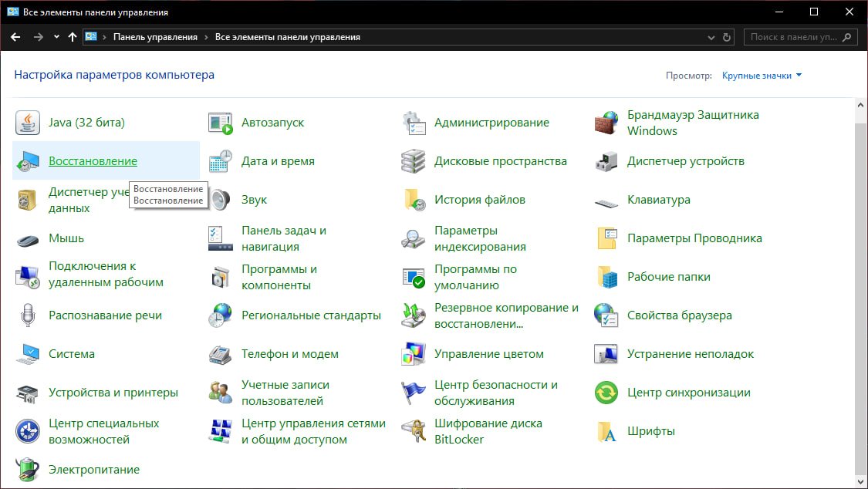This screenshot has height=489, width=868.
Task: Select Все элементы панели управления breadcrumb
Action: tap(287, 37)
